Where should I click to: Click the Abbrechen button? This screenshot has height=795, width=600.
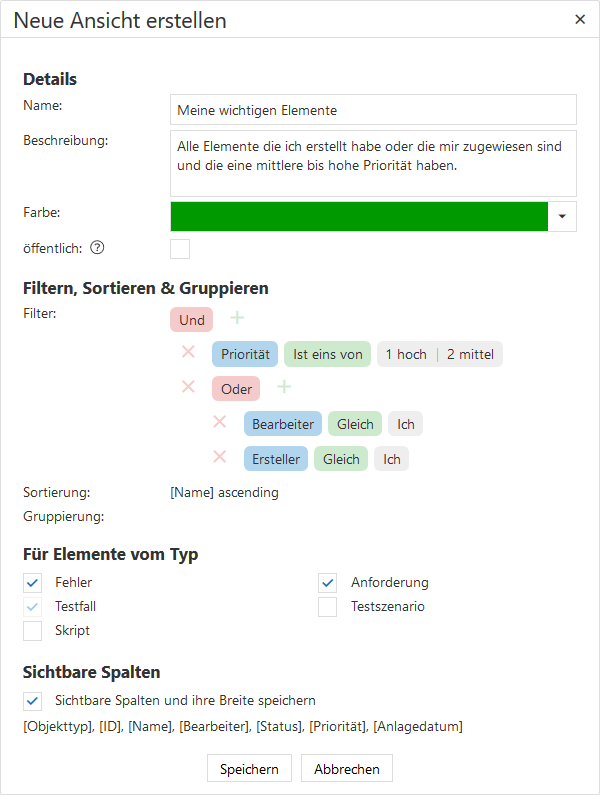click(x=347, y=769)
